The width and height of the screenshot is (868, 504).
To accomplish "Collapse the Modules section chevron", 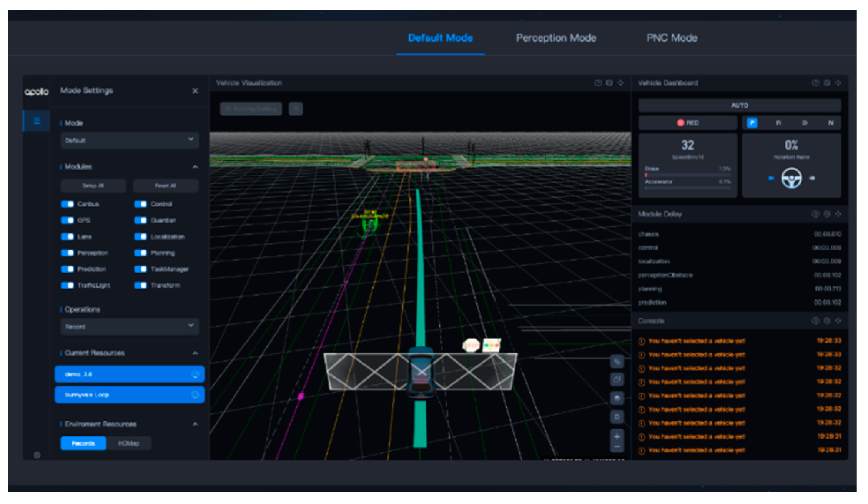I will point(195,167).
